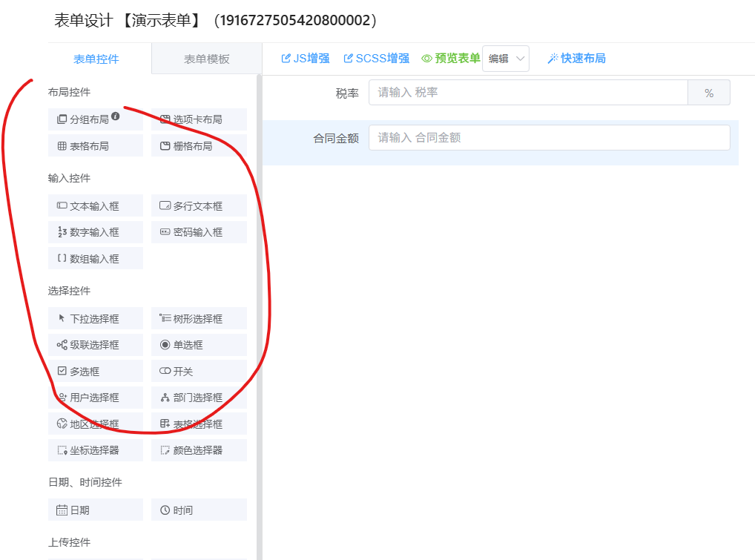Screen dimensions: 755x560
Task: Click the 预览表单 preview button
Action: [x=451, y=59]
